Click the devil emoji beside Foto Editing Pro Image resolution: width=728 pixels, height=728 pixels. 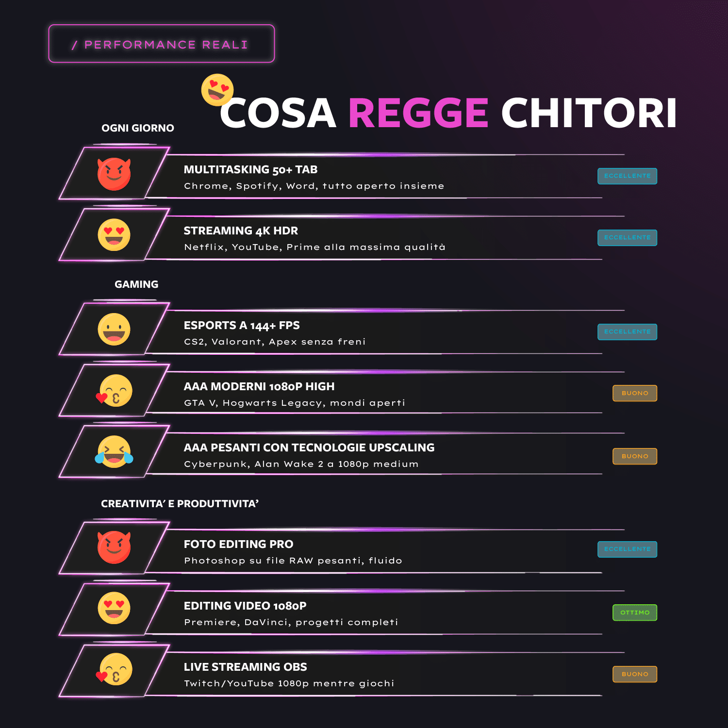(114, 547)
